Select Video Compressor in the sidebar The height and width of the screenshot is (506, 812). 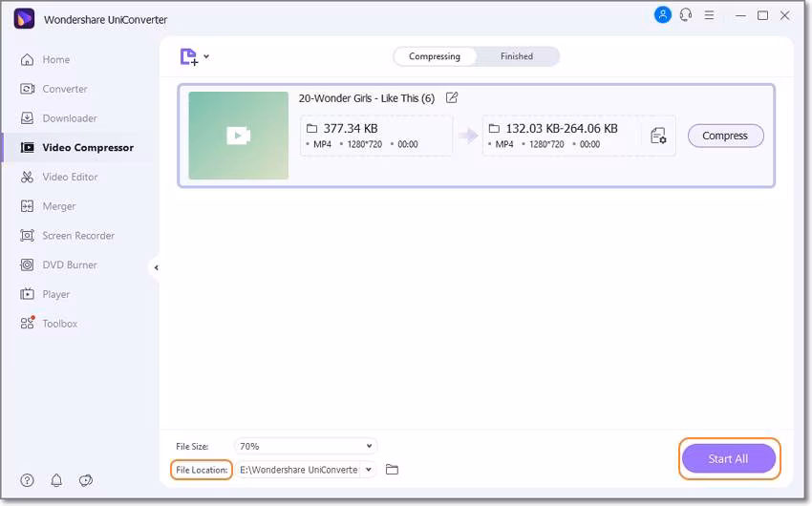(76, 147)
